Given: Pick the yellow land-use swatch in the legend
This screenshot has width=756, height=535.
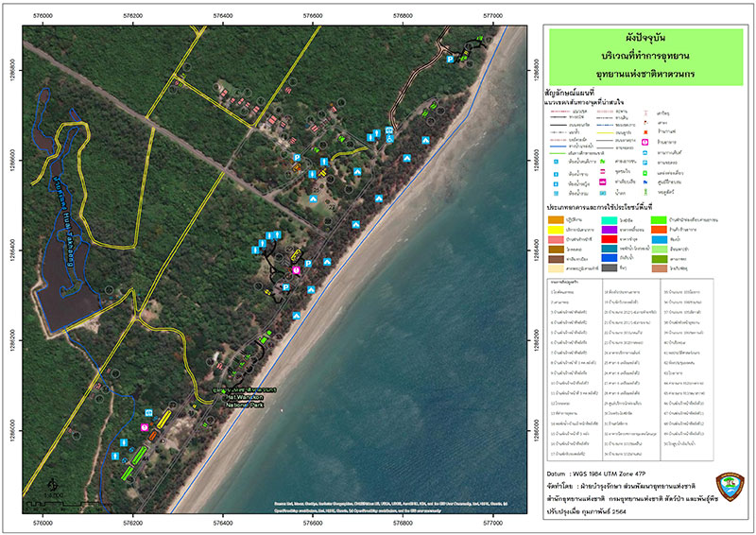Looking at the screenshot, I should 556,230.
